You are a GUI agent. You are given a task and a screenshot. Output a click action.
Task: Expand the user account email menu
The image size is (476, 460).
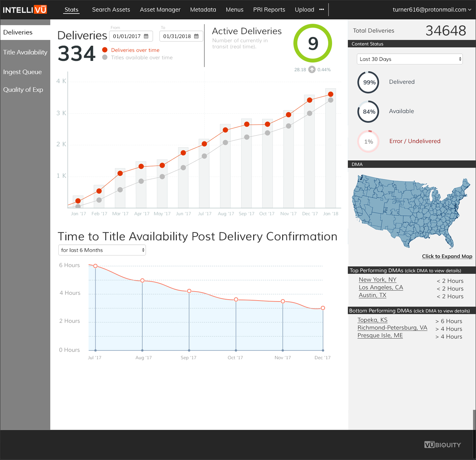tap(432, 10)
